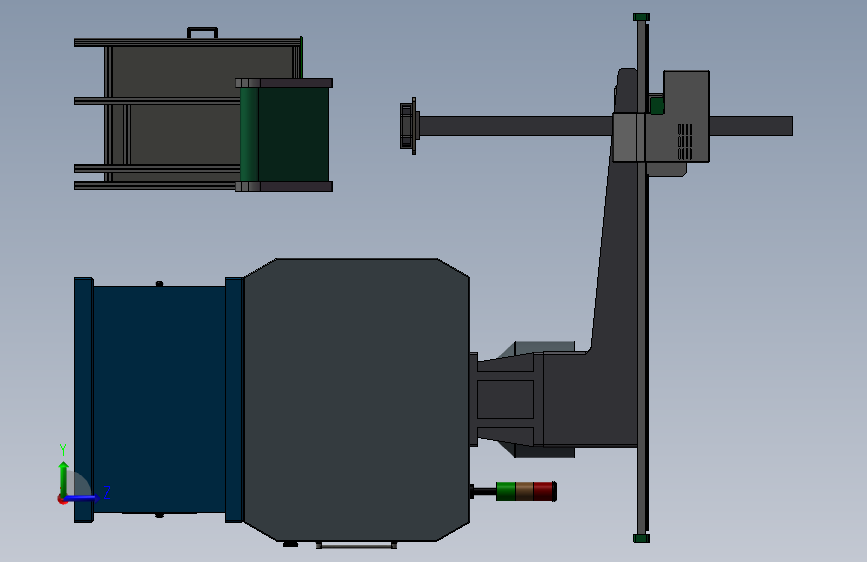
Task: Select the horizontal shaft left of the carriage
Action: pyautogui.click(x=515, y=126)
